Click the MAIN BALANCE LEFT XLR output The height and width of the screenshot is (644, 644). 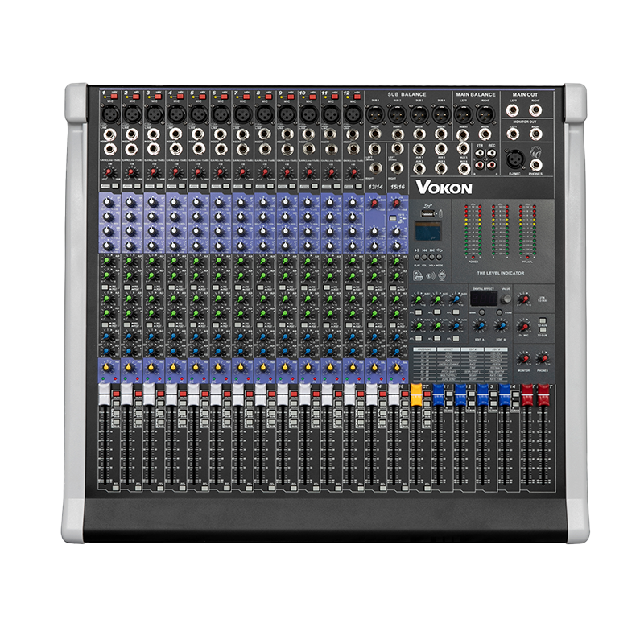pos(463,115)
